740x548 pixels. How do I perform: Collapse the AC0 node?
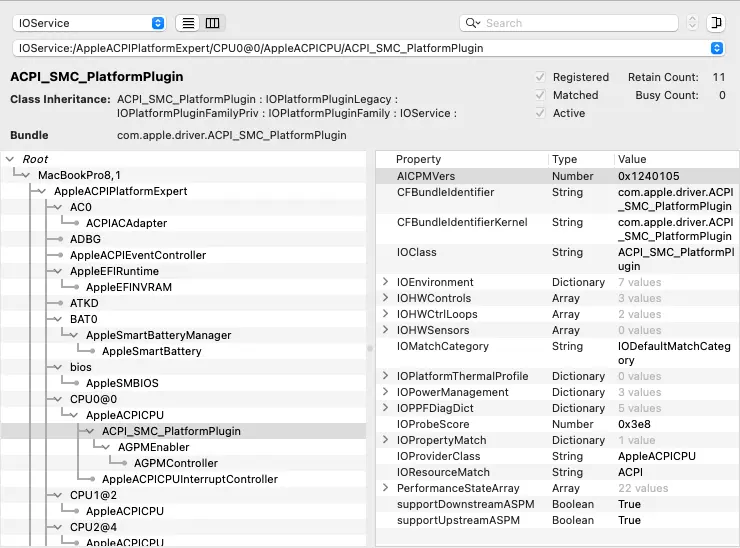tap(58, 207)
